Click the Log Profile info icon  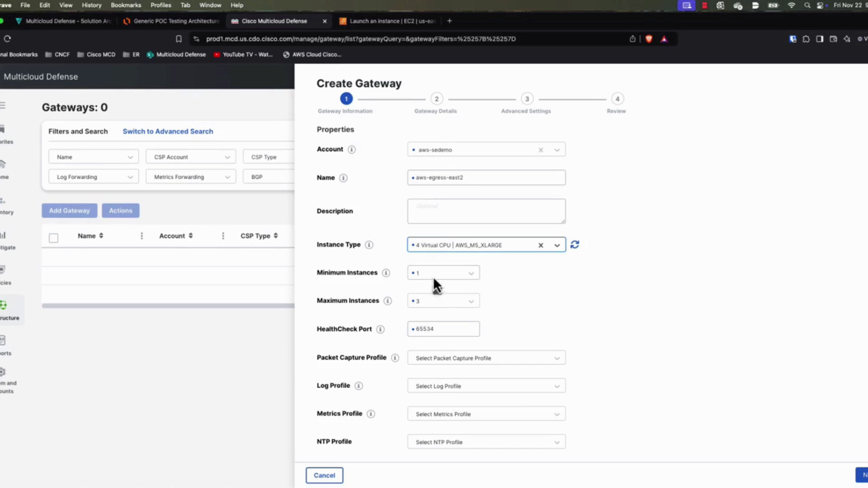[359, 386]
